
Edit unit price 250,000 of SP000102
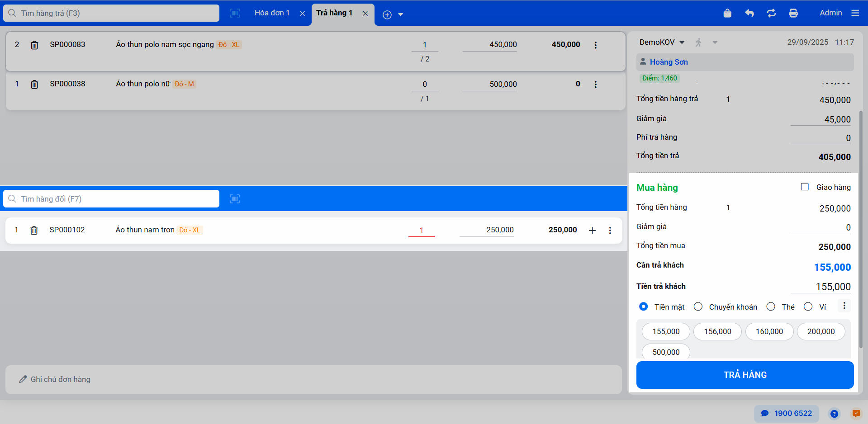pyautogui.click(x=487, y=230)
